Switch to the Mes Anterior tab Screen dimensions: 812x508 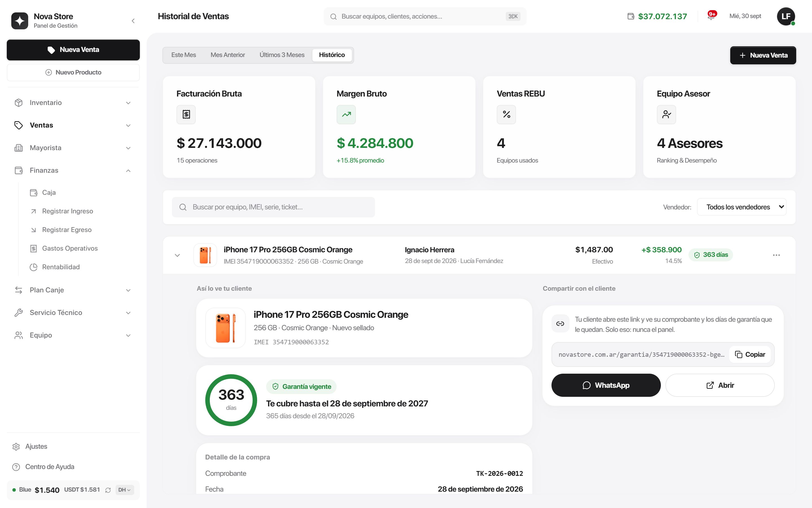(228, 55)
